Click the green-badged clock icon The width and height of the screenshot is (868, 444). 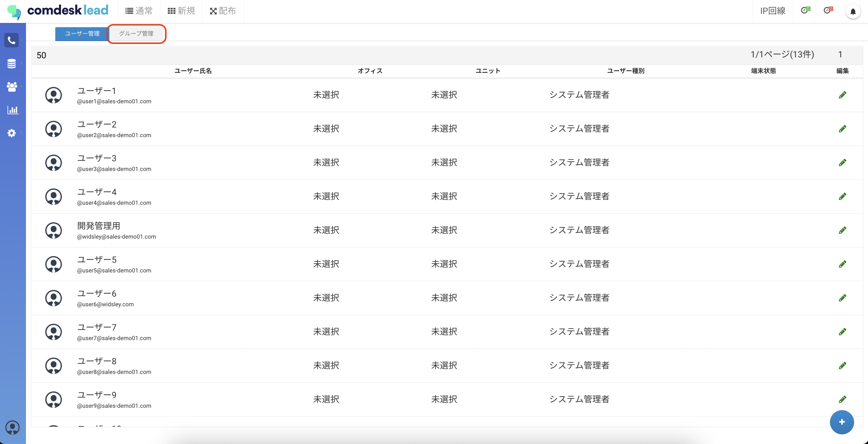tap(805, 11)
